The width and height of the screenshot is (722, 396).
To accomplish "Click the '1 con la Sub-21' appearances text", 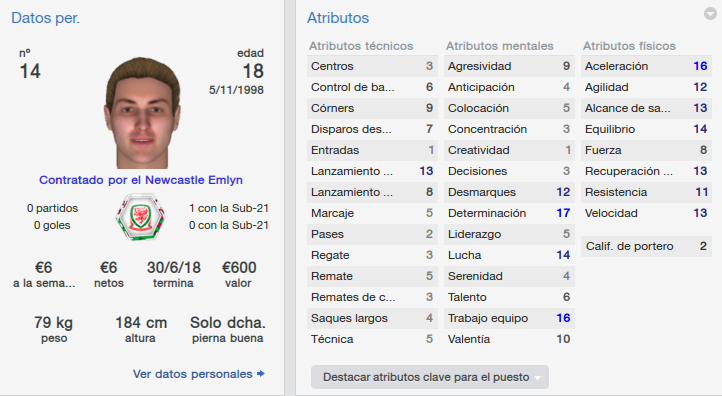I will point(229,209).
